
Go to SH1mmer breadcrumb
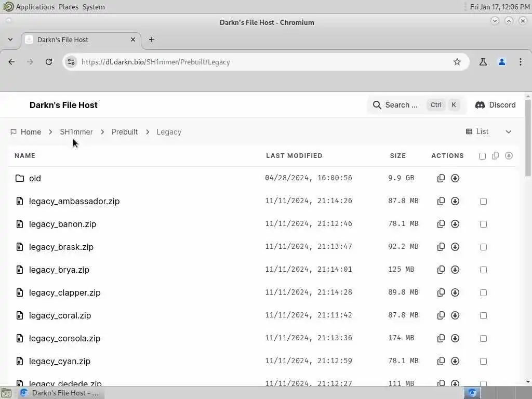tap(76, 131)
